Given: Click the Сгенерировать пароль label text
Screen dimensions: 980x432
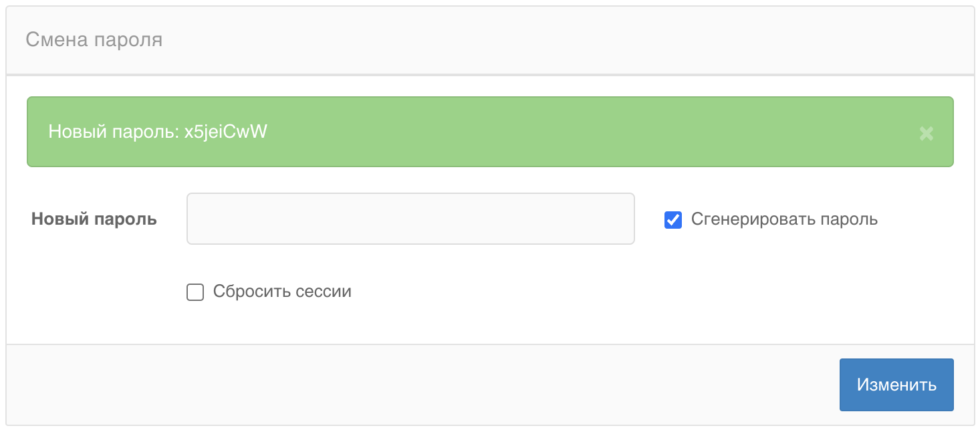Looking at the screenshot, I should point(784,219).
